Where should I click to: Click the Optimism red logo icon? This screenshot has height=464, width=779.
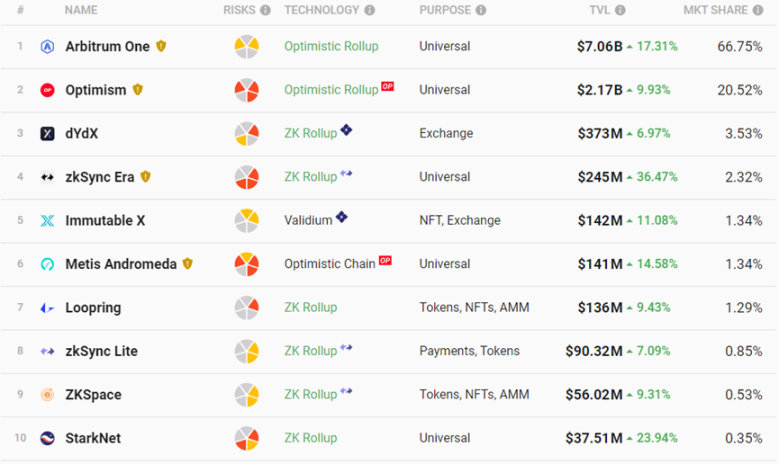pyautogui.click(x=47, y=90)
